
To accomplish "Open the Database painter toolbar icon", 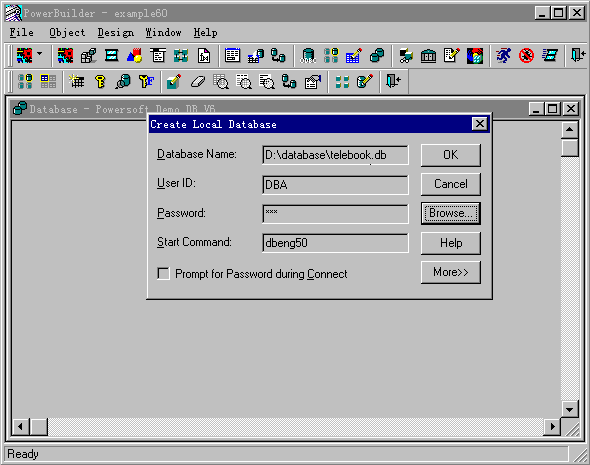I will click(x=377, y=56).
